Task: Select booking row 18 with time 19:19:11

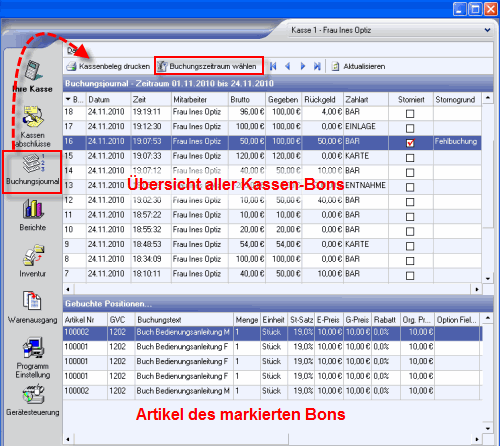Action: [272, 113]
